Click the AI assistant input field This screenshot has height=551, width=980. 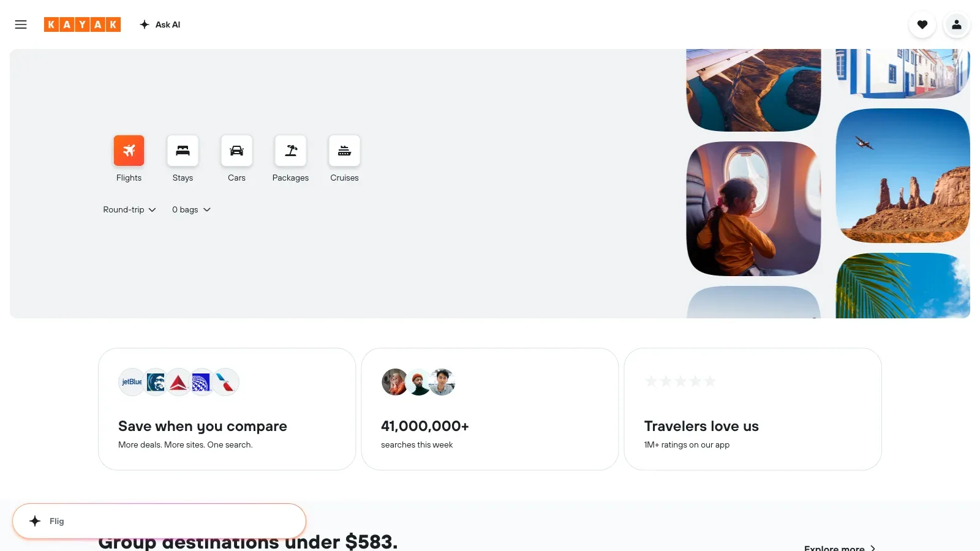click(x=159, y=521)
